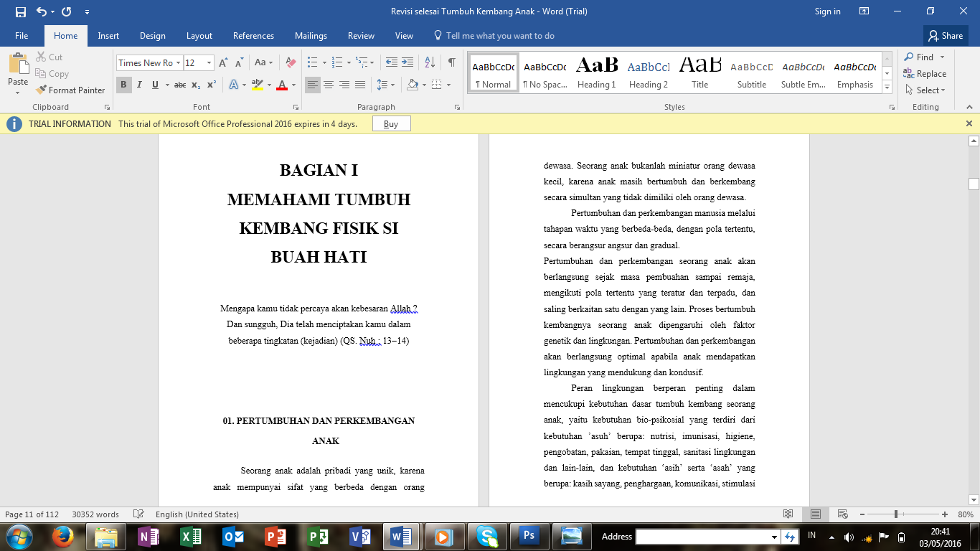Apply the Heading 1 style
This screenshot has height=551, width=980.
pos(597,72)
